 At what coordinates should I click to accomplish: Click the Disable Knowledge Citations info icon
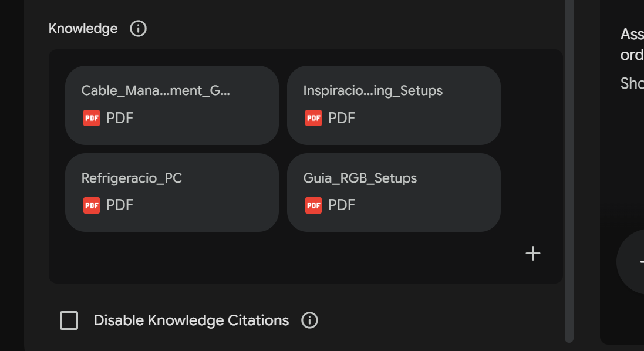click(x=309, y=320)
